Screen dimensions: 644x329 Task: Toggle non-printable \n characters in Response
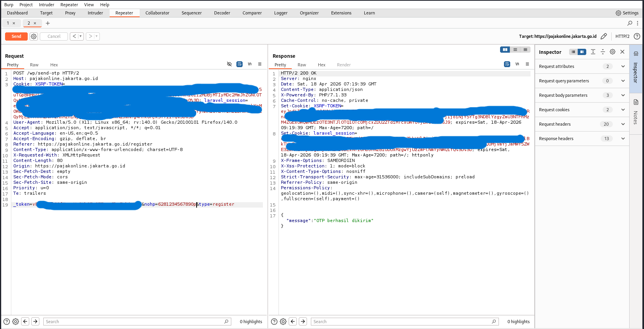[517, 64]
